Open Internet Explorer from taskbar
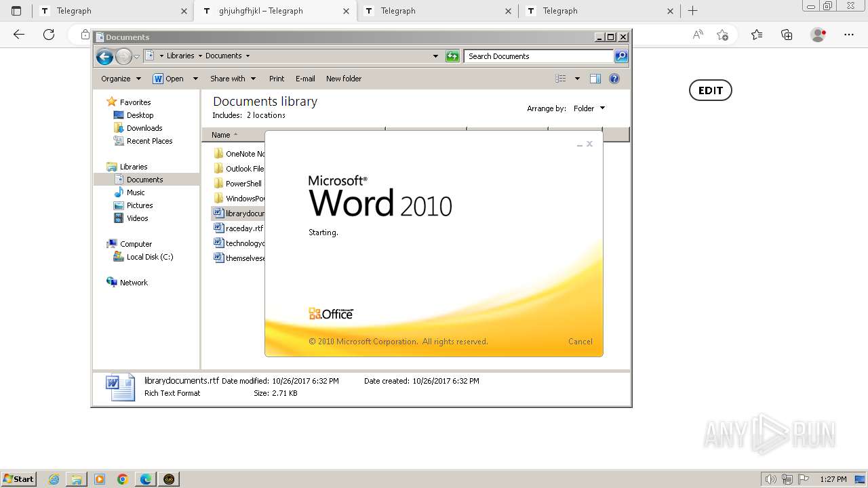The image size is (868, 488). pos(54,479)
